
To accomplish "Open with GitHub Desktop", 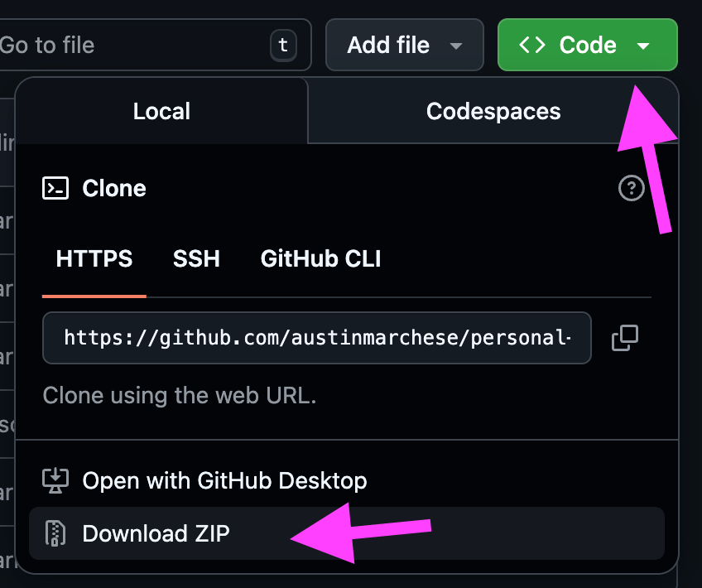I will click(347, 480).
